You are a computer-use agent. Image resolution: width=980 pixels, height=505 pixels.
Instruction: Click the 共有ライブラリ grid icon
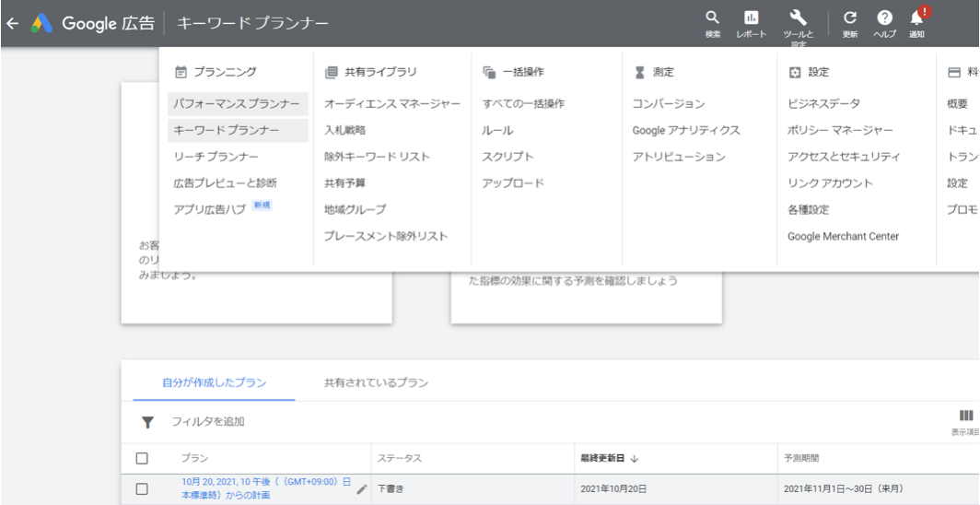(332, 73)
